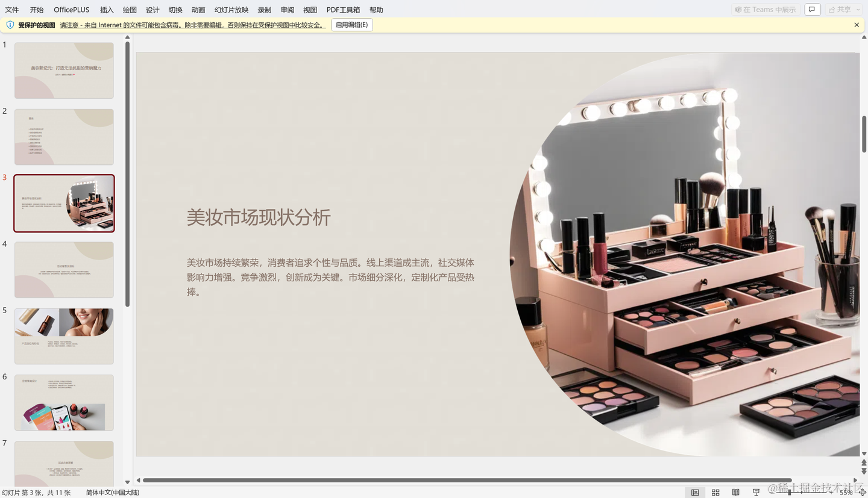Jump to next slide using double-arrow button
The width and height of the screenshot is (868, 498).
click(864, 472)
